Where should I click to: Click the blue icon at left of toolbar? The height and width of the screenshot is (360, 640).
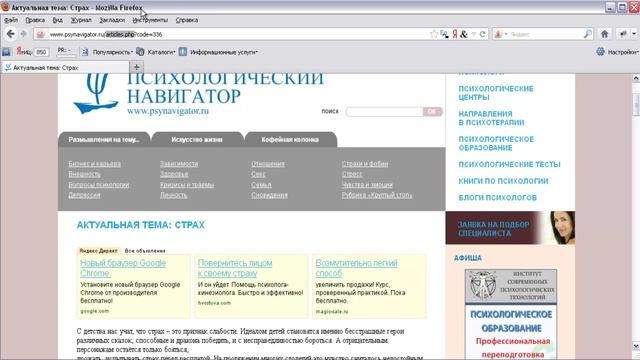click(6, 52)
